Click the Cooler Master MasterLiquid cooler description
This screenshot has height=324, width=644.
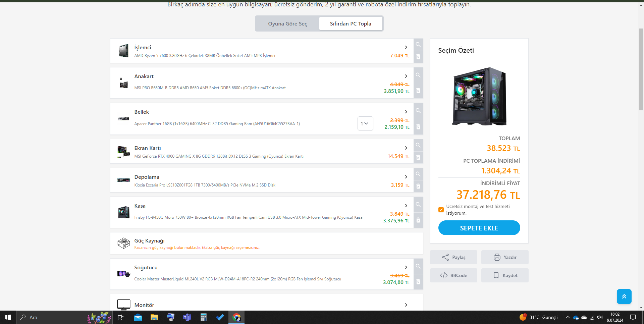(237, 279)
